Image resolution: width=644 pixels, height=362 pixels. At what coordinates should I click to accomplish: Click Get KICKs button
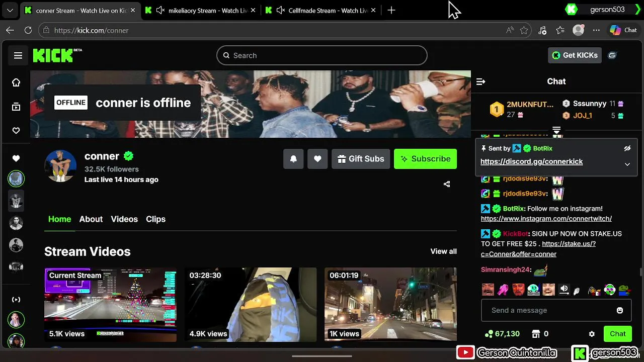575,55
